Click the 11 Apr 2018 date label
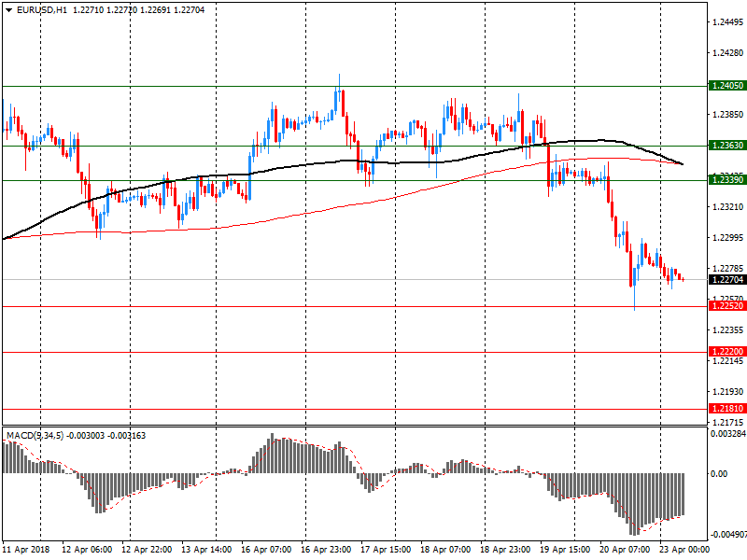Screen dimensions: 747x560 [25, 550]
